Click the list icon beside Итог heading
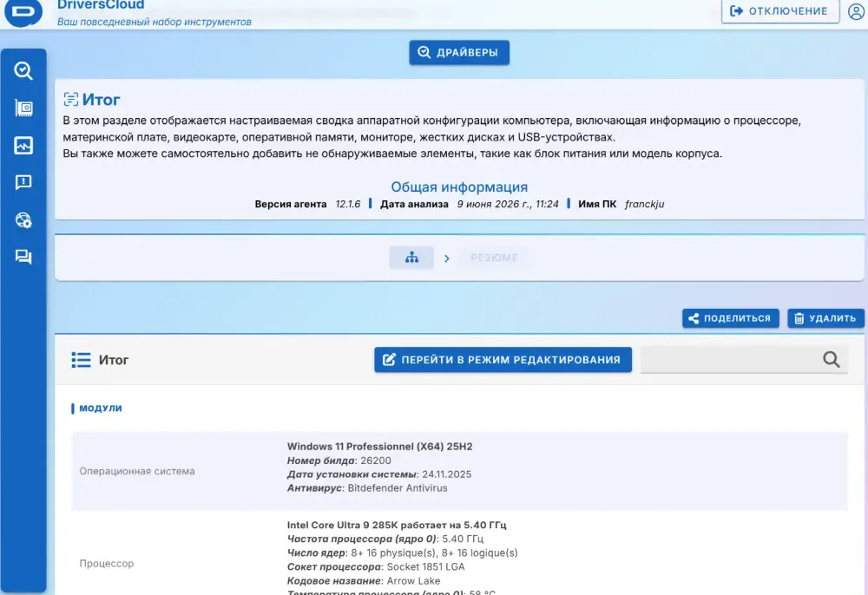 coord(81,360)
